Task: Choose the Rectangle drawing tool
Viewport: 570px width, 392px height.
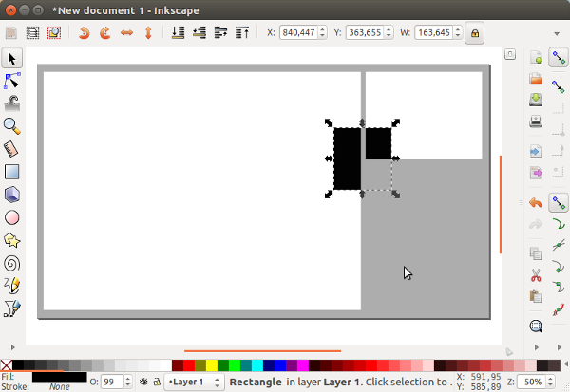Action: point(12,172)
